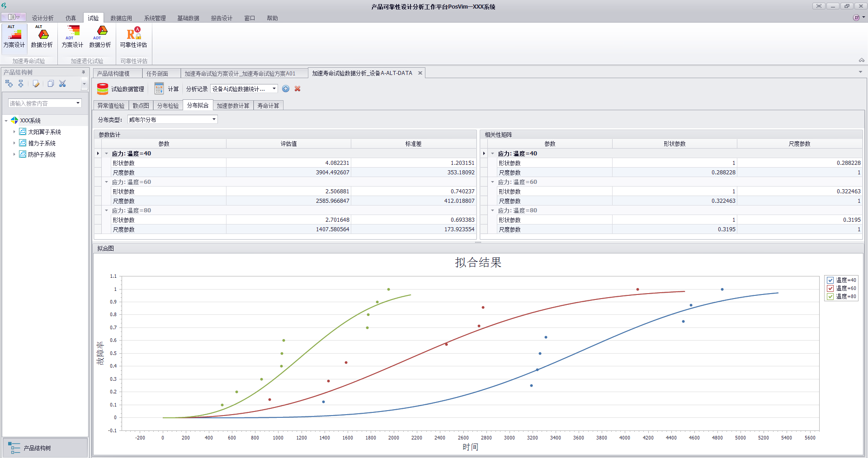Screen dimensions: 868x458
Task: Delete analysis record with red X icon
Action: [297, 89]
